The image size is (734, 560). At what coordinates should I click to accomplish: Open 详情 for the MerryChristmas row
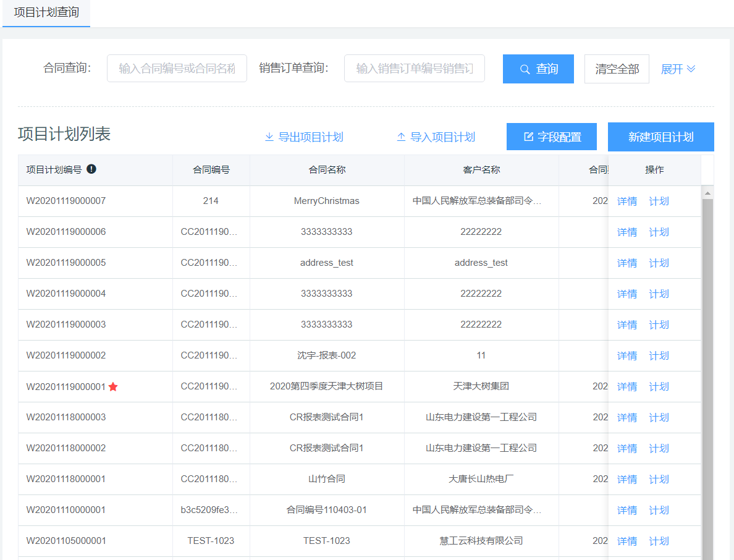[626, 202]
